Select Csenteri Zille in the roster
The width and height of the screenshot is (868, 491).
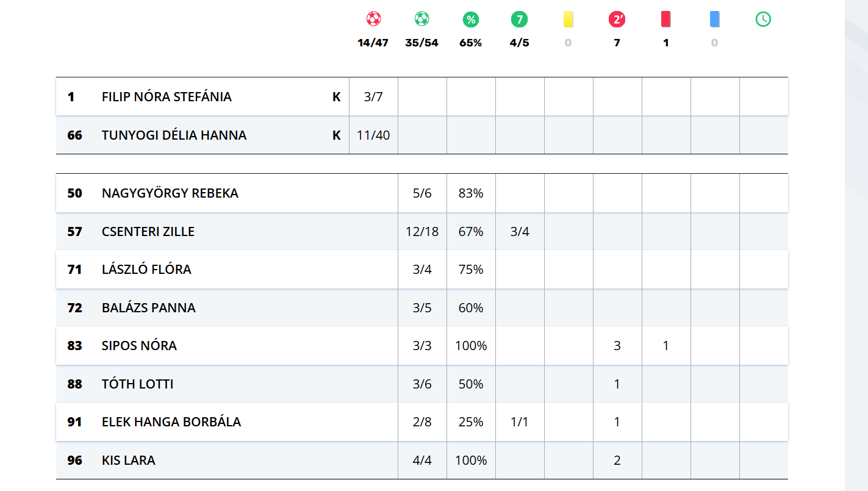(x=148, y=232)
